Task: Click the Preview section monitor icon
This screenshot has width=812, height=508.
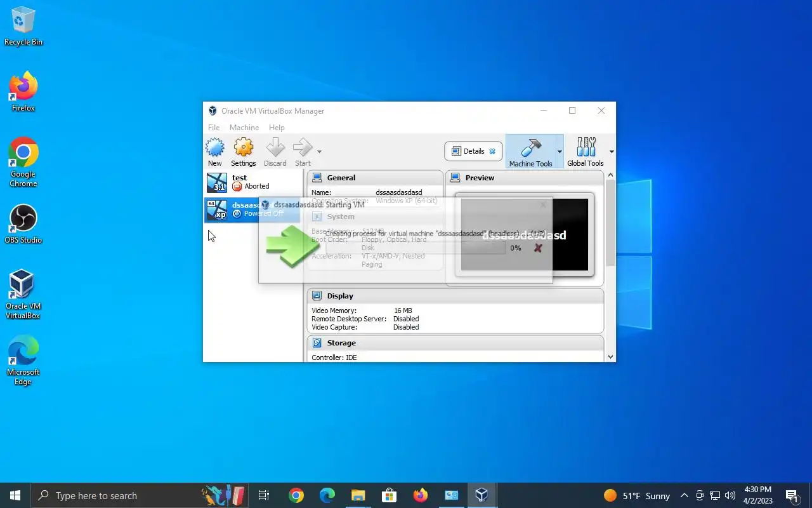Action: point(455,178)
